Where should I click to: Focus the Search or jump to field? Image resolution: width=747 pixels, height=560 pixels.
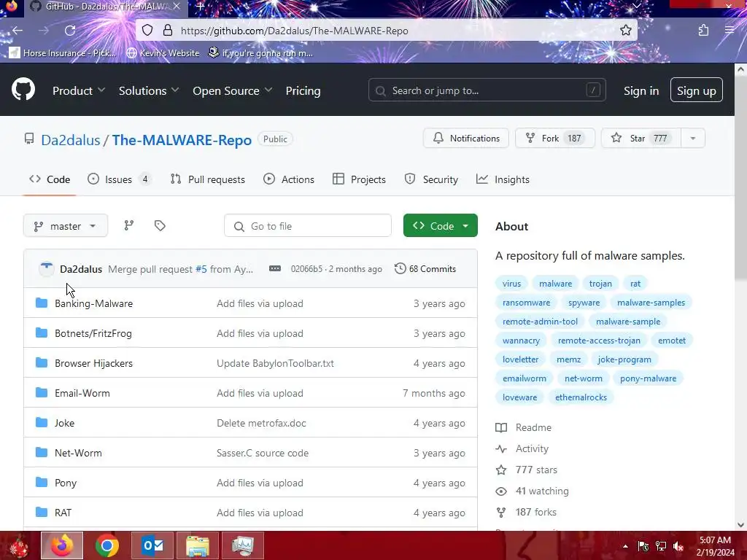click(x=487, y=90)
